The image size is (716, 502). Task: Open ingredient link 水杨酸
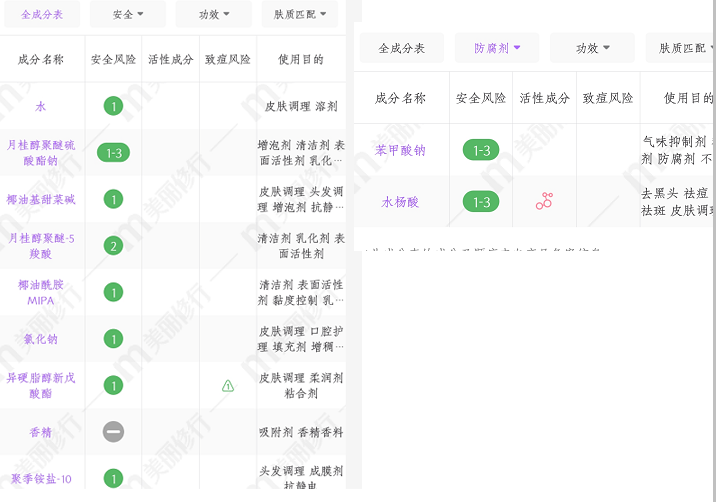coord(400,202)
